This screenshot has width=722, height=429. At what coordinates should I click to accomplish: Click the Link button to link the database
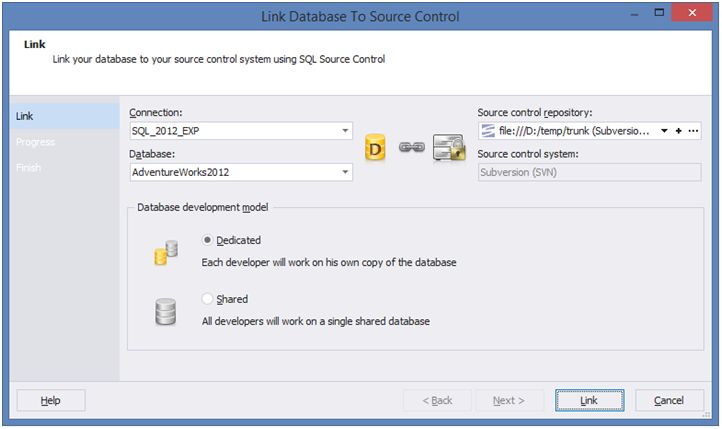click(589, 400)
